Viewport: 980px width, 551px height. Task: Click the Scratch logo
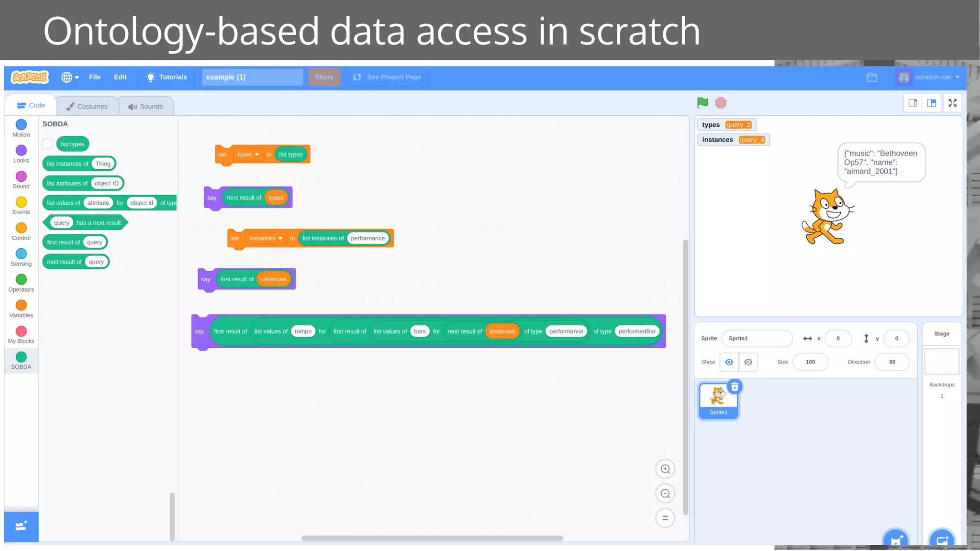30,77
